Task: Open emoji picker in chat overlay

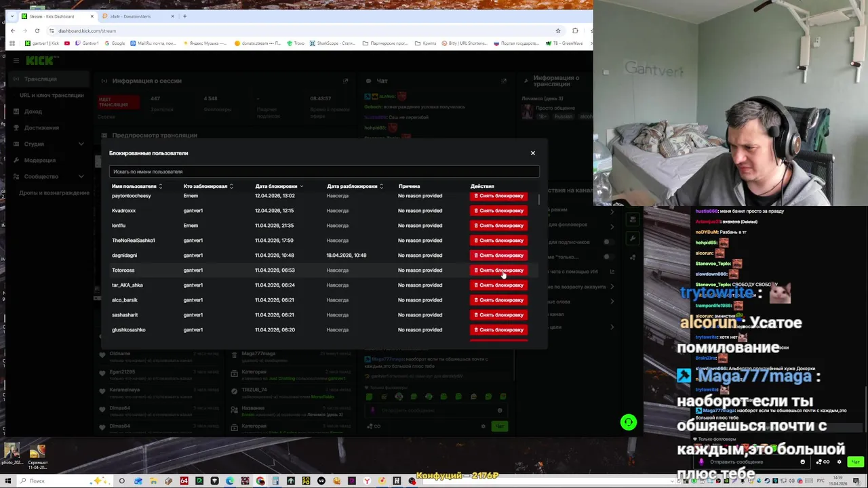Action: 803,462
